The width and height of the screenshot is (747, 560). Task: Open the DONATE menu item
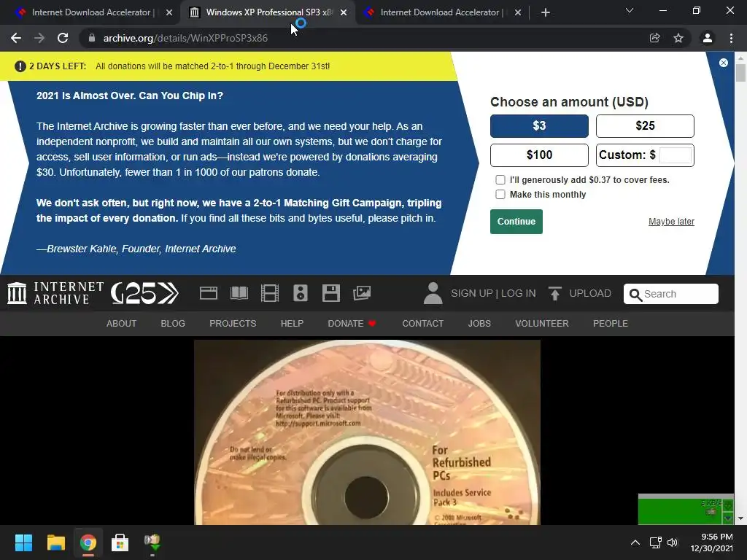click(352, 323)
